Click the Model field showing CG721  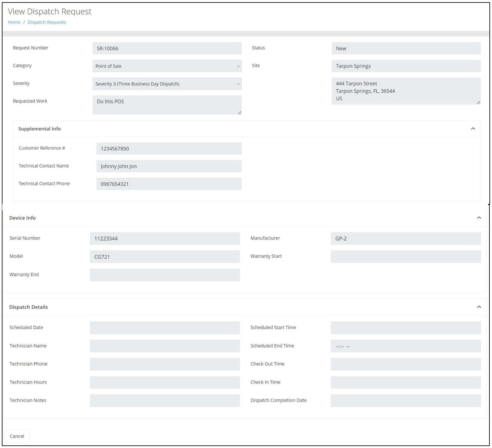pos(165,257)
